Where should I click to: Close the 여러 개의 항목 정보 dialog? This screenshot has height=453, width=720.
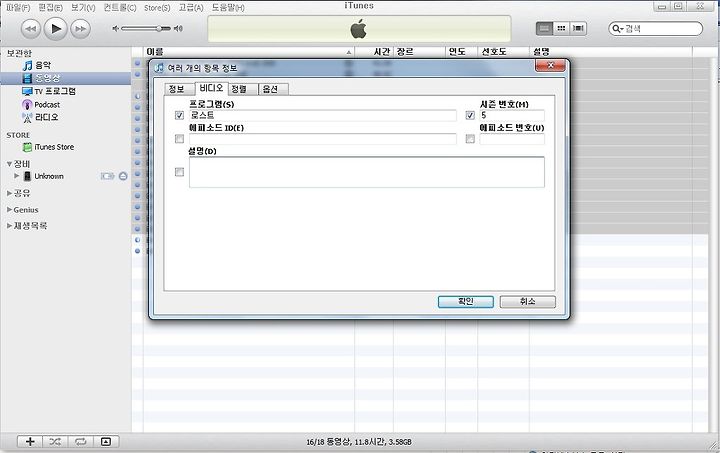click(550, 66)
